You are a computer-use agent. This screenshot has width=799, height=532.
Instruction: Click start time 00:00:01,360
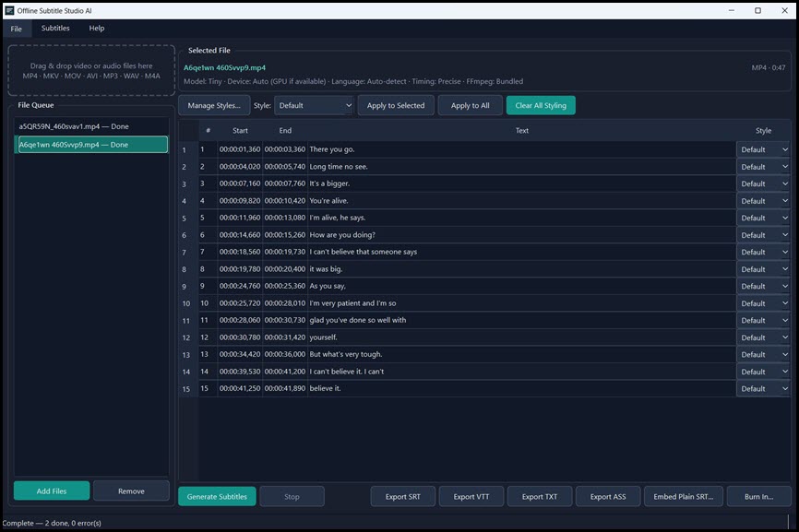tap(240, 149)
